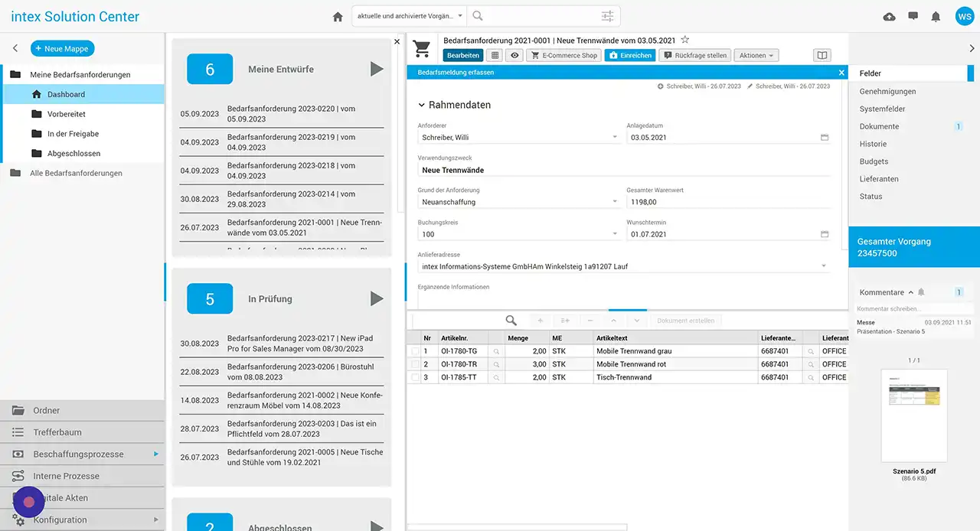Click the chat messages icon in header
This screenshot has height=531, width=980.
[x=913, y=17]
